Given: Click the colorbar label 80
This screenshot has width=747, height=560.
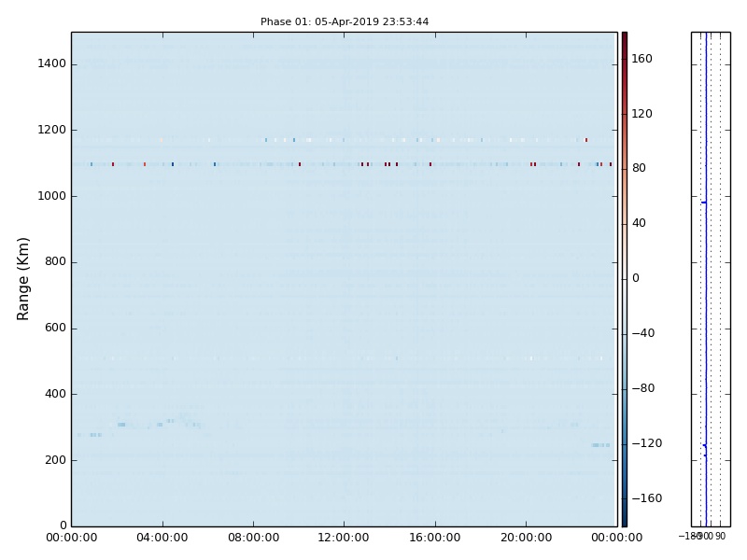Looking at the screenshot, I should pyautogui.click(x=639, y=168).
